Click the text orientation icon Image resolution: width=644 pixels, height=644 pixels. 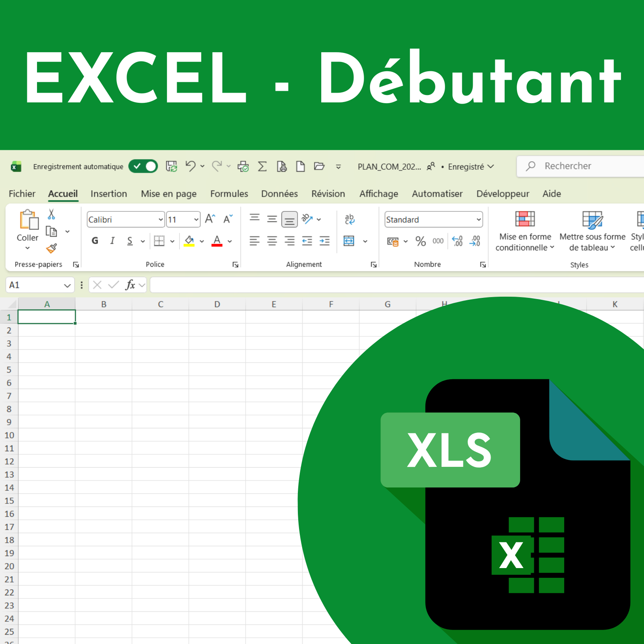(307, 219)
